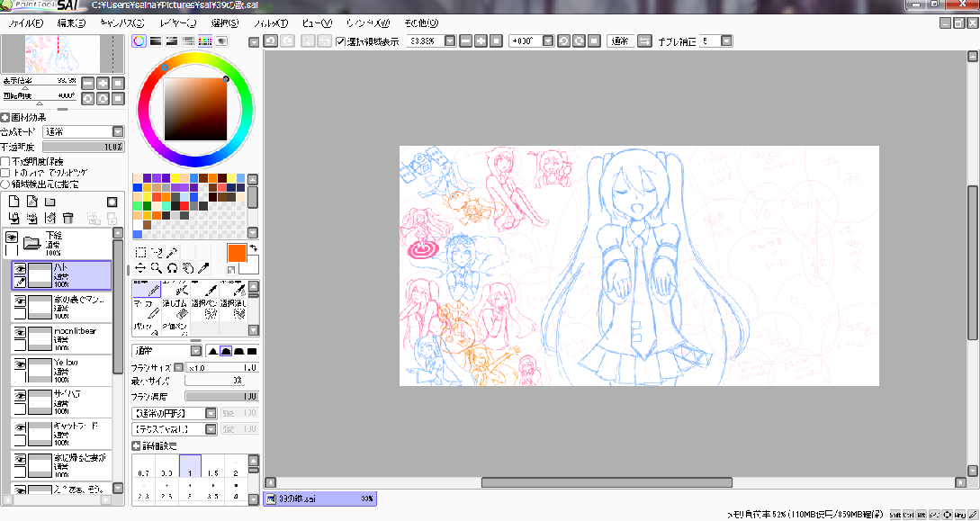Select the 領域検出元に指定 radio option
This screenshot has width=980, height=521.
[x=5, y=184]
